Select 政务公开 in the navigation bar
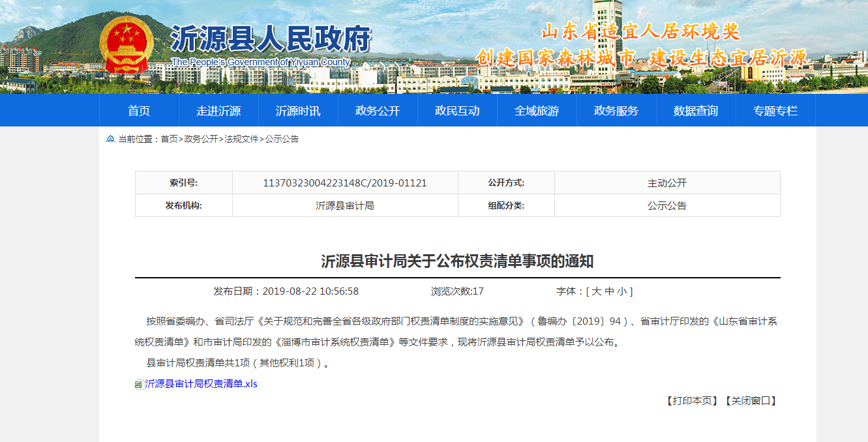The height and width of the screenshot is (442, 868). tap(378, 111)
